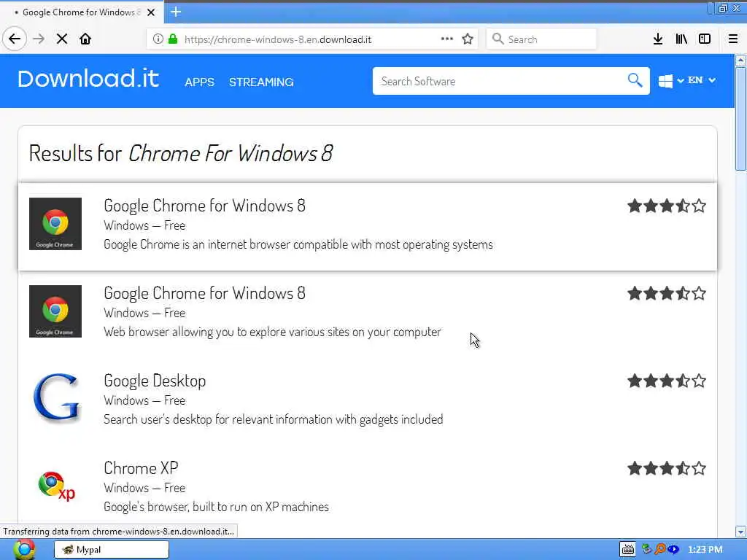
Task: Open the Start button on the taskbar
Action: pyautogui.click(x=24, y=550)
